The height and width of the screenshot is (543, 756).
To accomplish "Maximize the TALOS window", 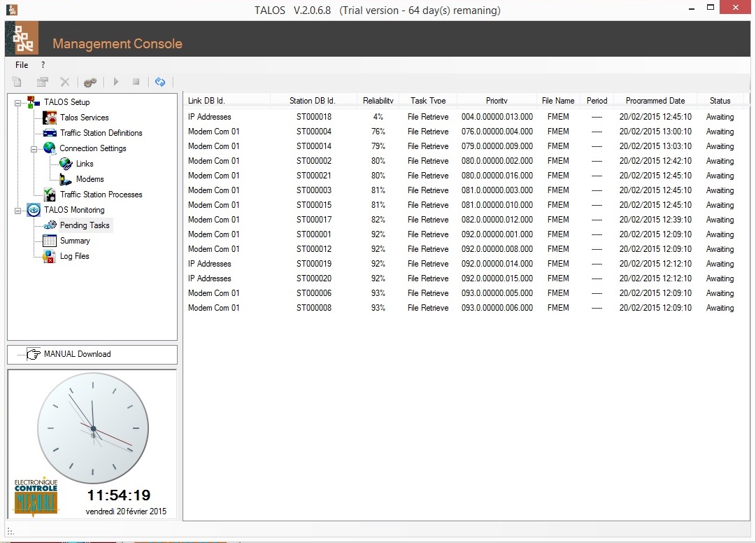I will click(x=711, y=7).
